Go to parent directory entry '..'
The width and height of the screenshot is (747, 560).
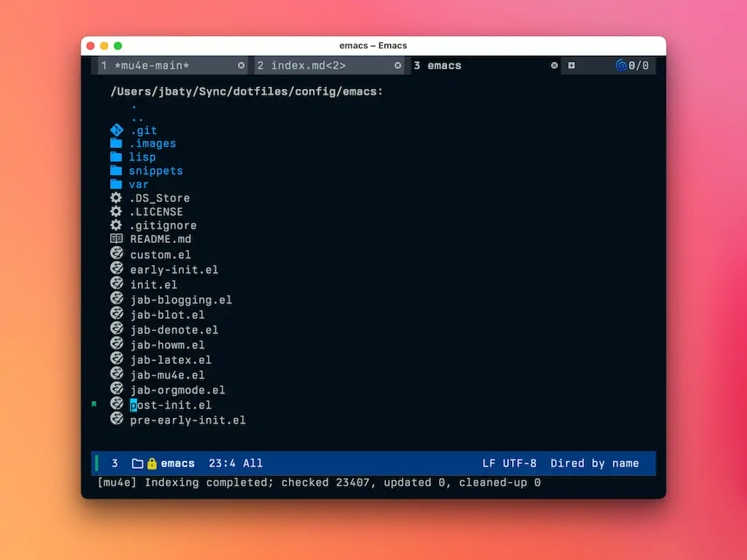coord(137,117)
